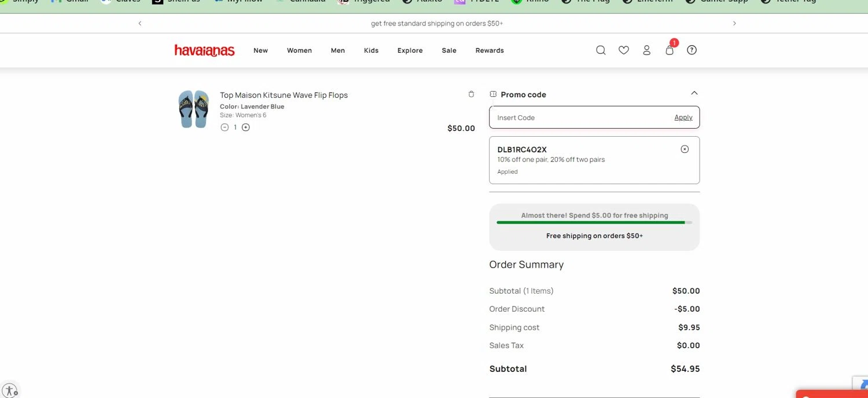
Task: Open the search magnifier icon
Action: (x=601, y=50)
